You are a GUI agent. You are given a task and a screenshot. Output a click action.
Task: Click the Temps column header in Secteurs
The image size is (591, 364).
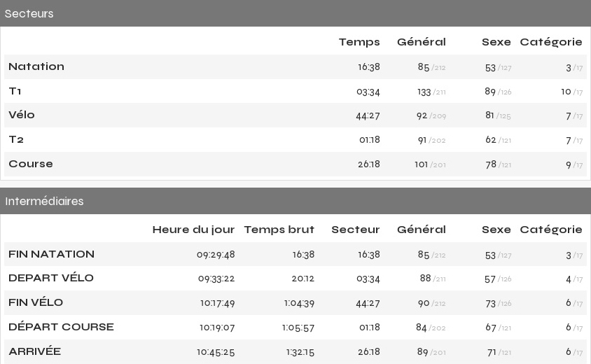coord(359,42)
